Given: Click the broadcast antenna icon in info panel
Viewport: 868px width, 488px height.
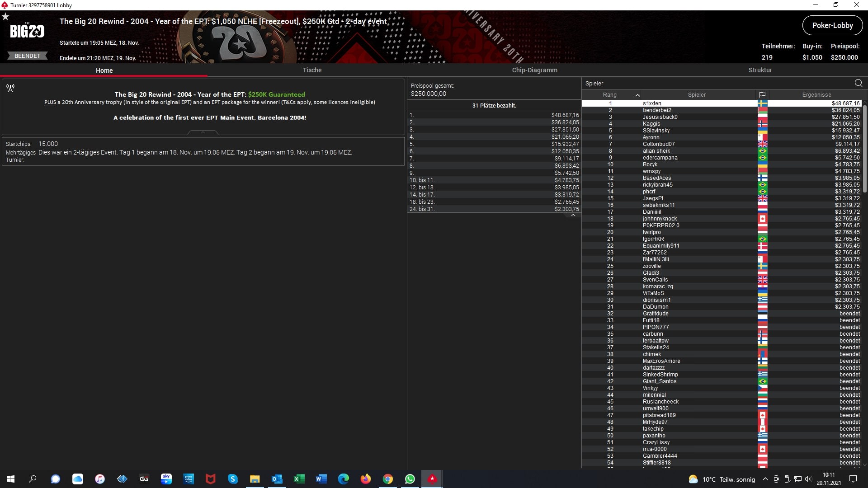Looking at the screenshot, I should pyautogui.click(x=10, y=88).
